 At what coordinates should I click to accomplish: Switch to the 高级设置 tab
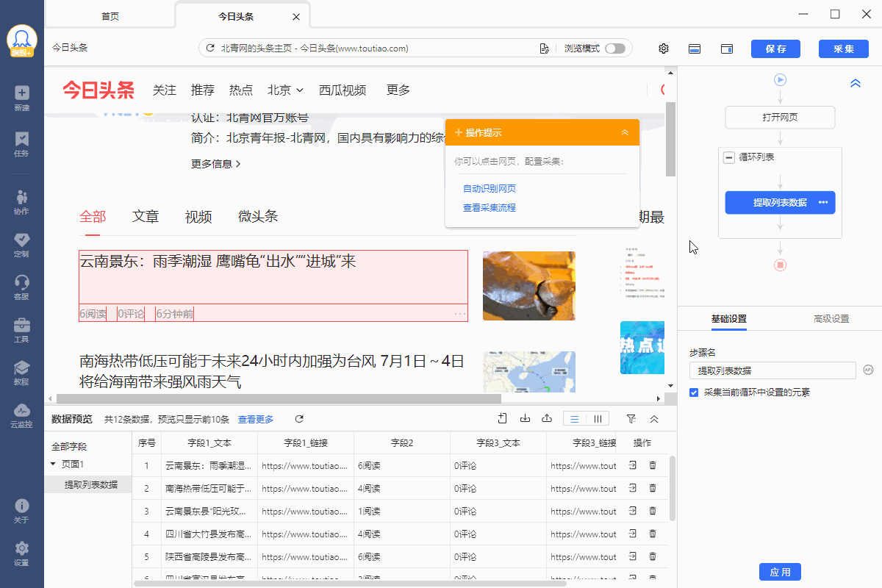point(831,318)
